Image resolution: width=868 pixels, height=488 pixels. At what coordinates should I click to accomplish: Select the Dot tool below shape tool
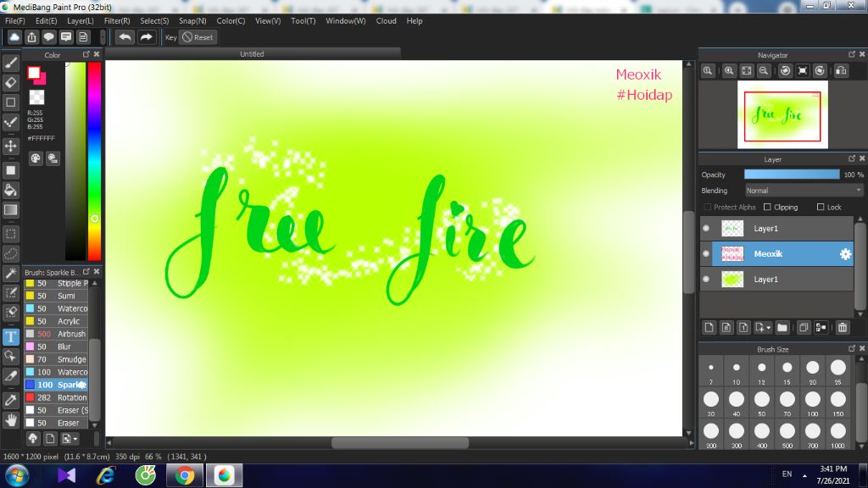[10, 122]
